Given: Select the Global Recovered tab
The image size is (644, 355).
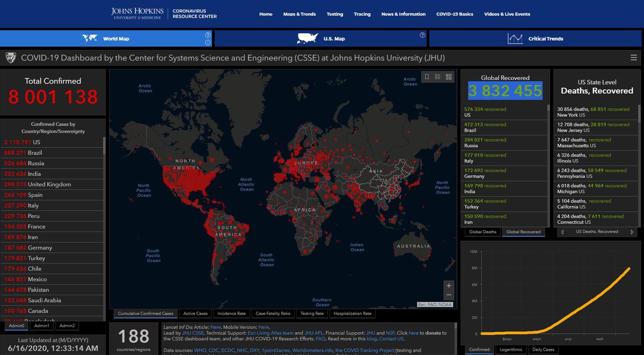Looking at the screenshot, I should point(523,232).
